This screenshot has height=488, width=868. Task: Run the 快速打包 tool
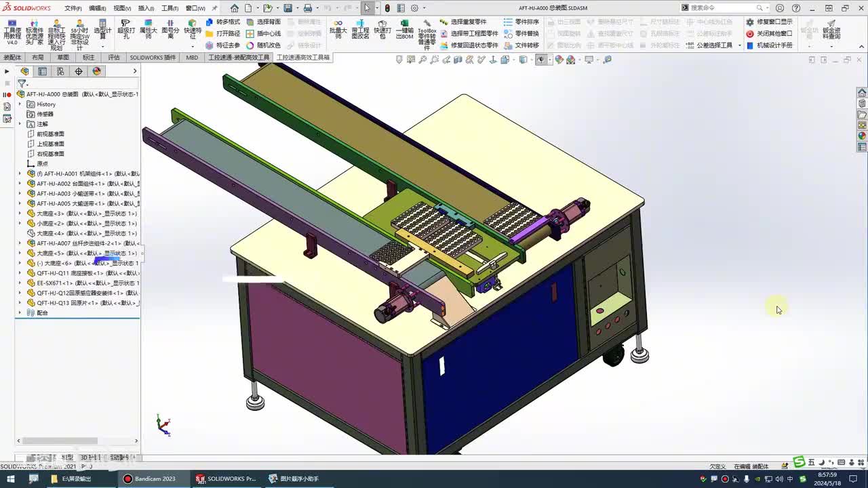click(382, 30)
